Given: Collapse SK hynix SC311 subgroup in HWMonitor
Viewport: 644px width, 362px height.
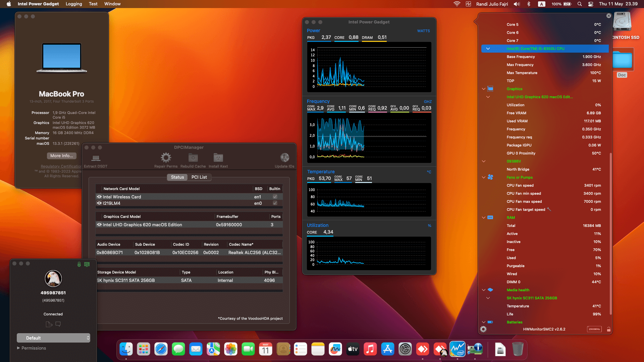Looking at the screenshot, I should [x=488, y=298].
